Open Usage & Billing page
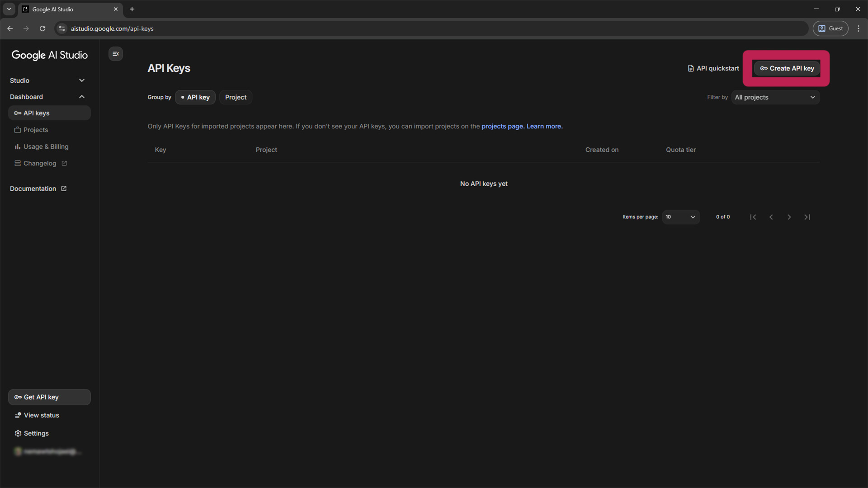868x488 pixels. pos(49,146)
